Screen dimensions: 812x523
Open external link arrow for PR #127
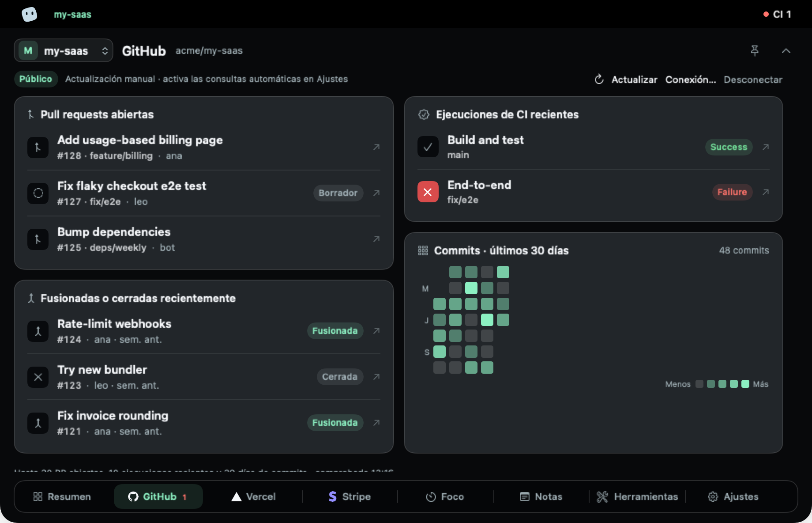click(x=376, y=193)
